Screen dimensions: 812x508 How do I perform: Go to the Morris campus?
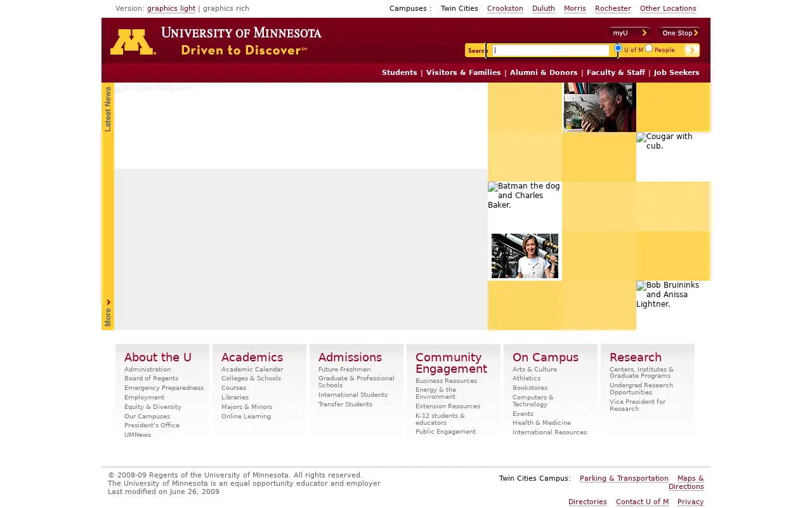[x=575, y=9]
